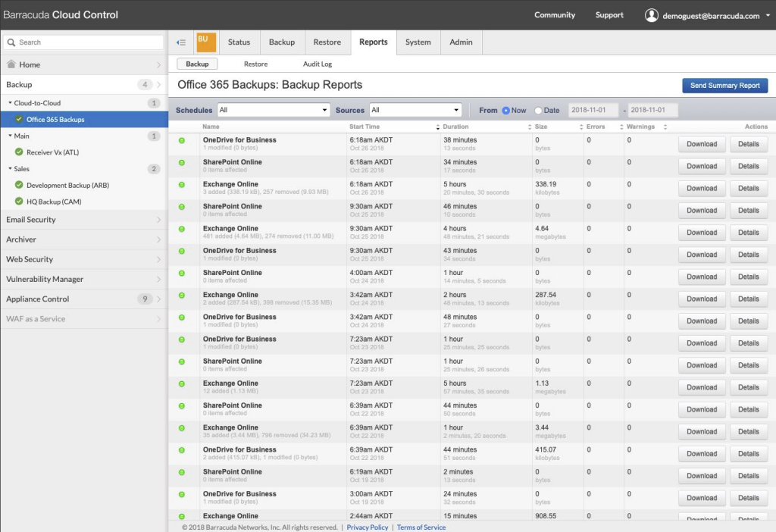
Task: Click the sidebar Search field
Action: (83, 42)
